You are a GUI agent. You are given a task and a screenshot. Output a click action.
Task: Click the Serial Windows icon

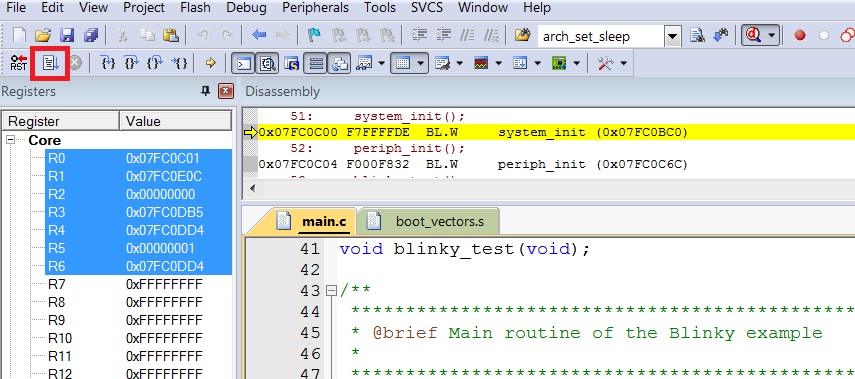442,64
